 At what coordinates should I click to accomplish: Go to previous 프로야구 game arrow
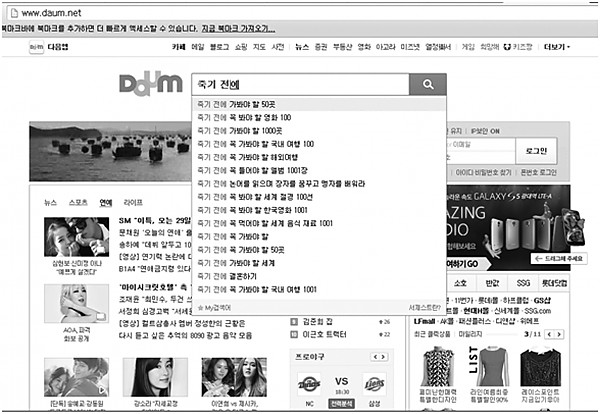coord(375,357)
